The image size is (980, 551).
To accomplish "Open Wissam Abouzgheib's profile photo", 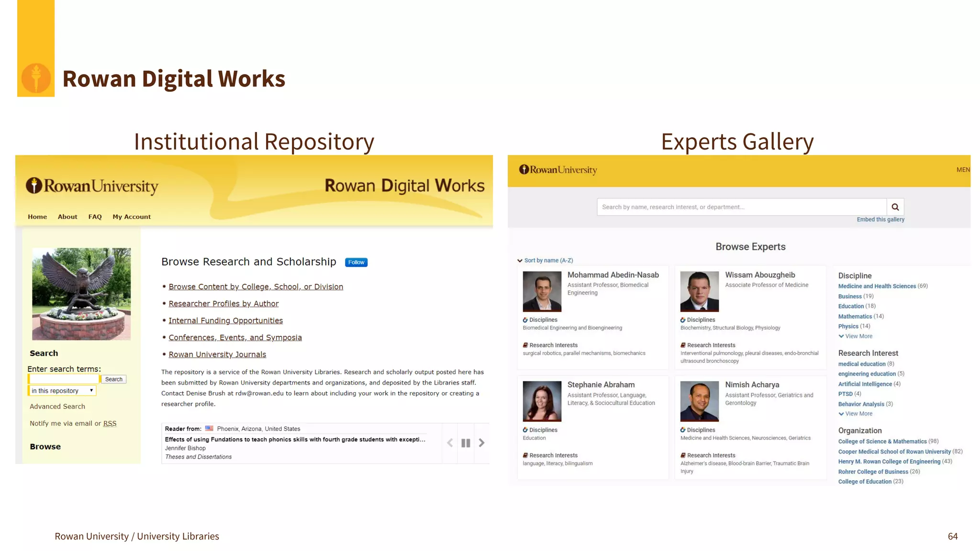I will (700, 291).
